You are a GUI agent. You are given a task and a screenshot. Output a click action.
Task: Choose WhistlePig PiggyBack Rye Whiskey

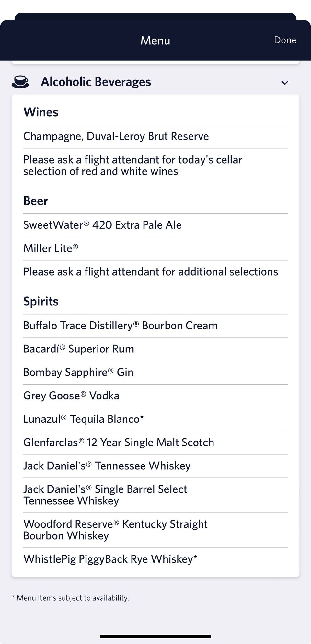pos(110,559)
